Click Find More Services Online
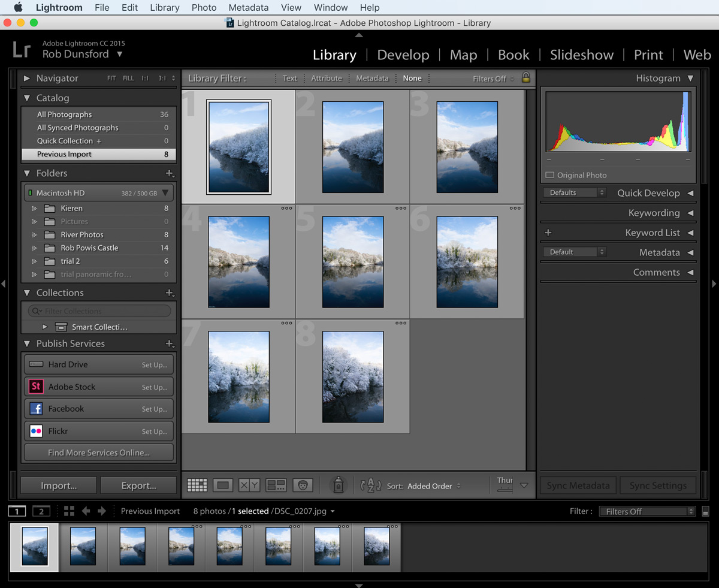Viewport: 719px width, 588px height. coord(98,453)
